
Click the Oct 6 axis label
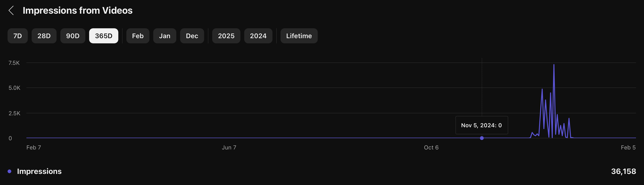pyautogui.click(x=431, y=148)
